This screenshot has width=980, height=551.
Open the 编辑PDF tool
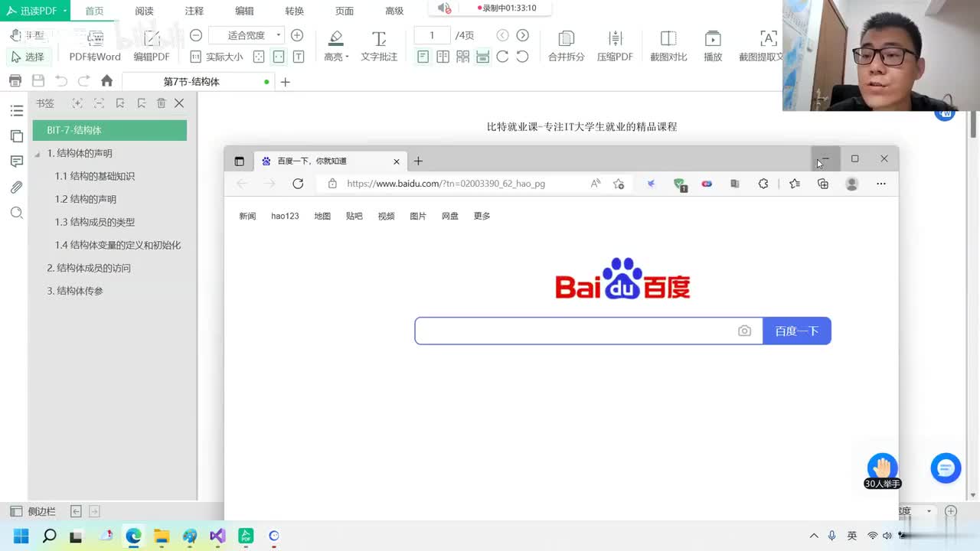(152, 46)
